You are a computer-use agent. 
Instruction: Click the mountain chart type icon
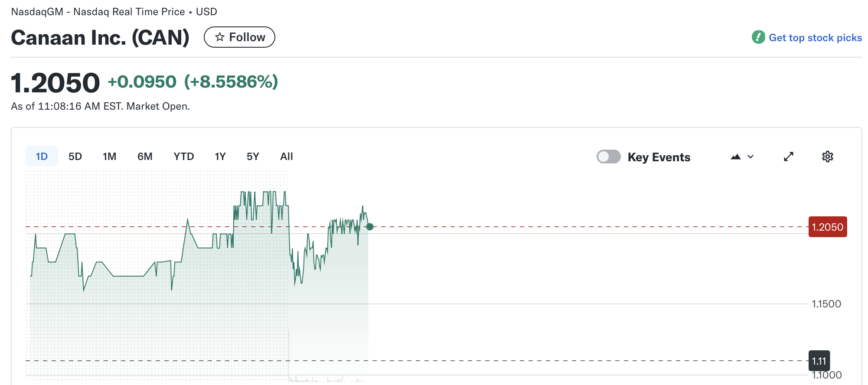[736, 157]
